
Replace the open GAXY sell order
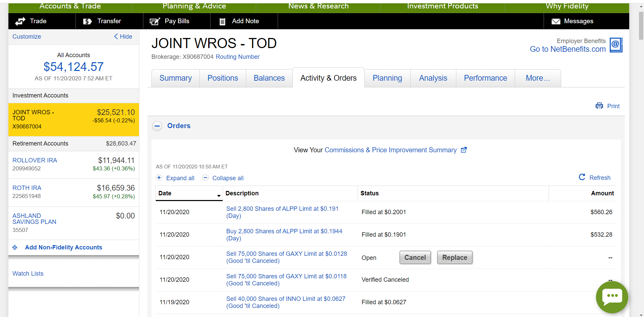455,257
